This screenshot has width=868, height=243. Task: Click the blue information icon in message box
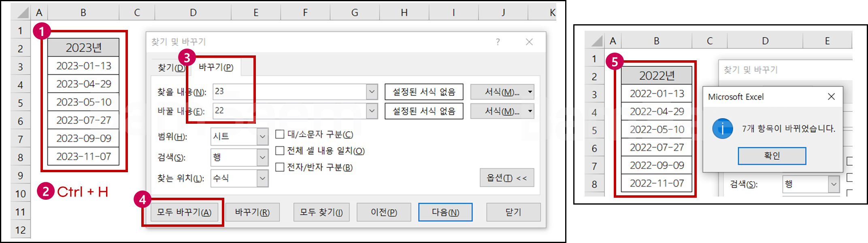pos(723,129)
